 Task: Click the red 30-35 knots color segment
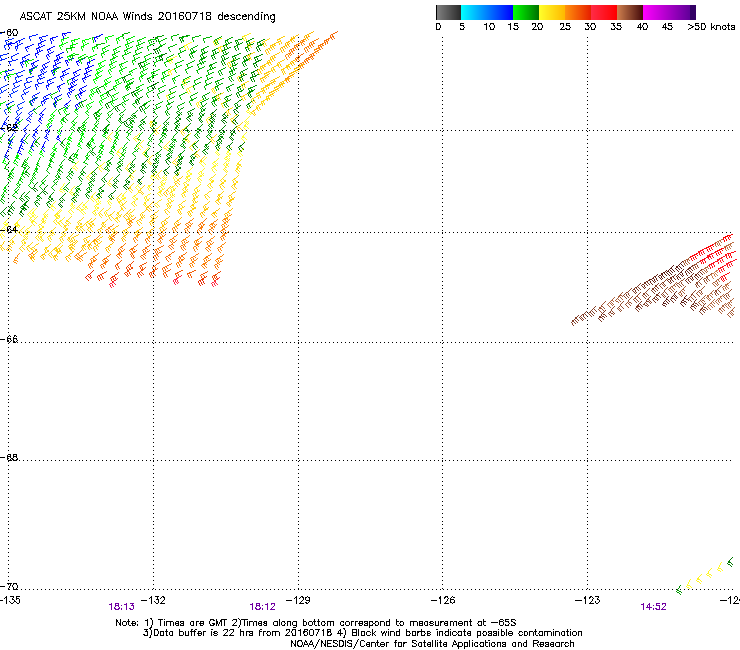point(604,12)
